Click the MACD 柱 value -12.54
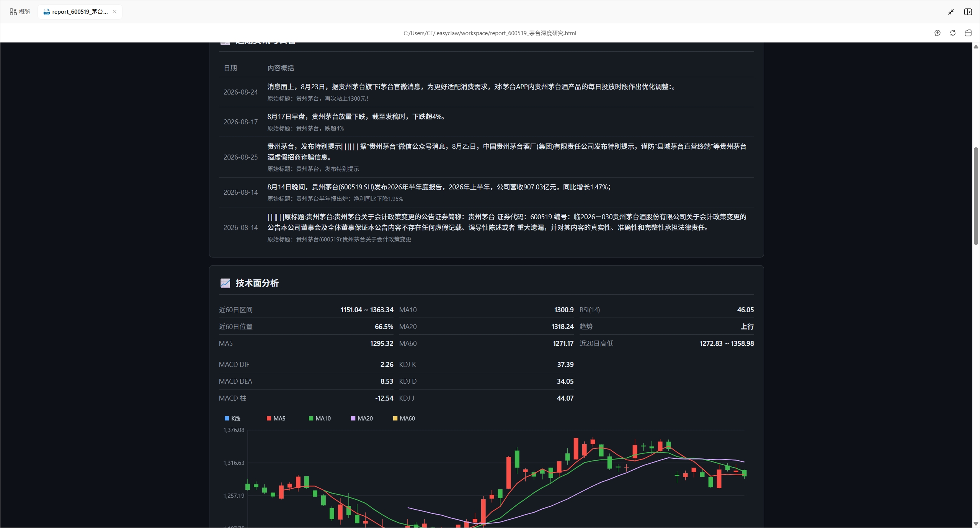 384,398
